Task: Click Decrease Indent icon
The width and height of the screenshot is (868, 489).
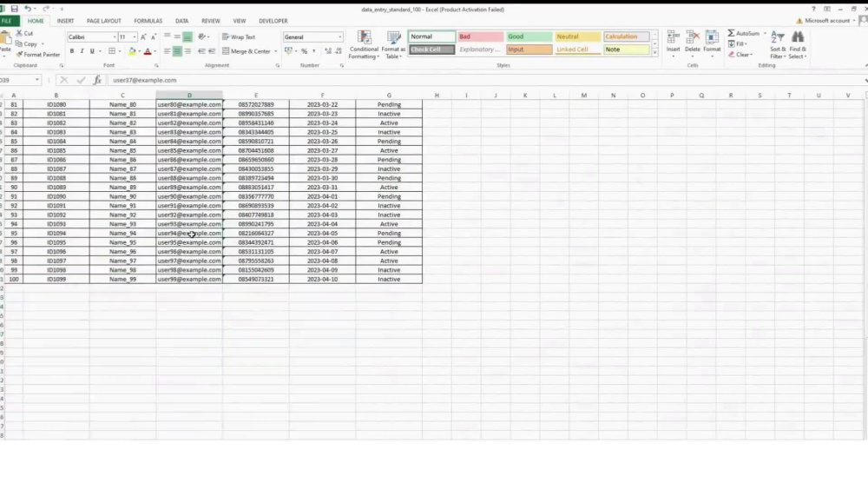Action: pos(201,51)
